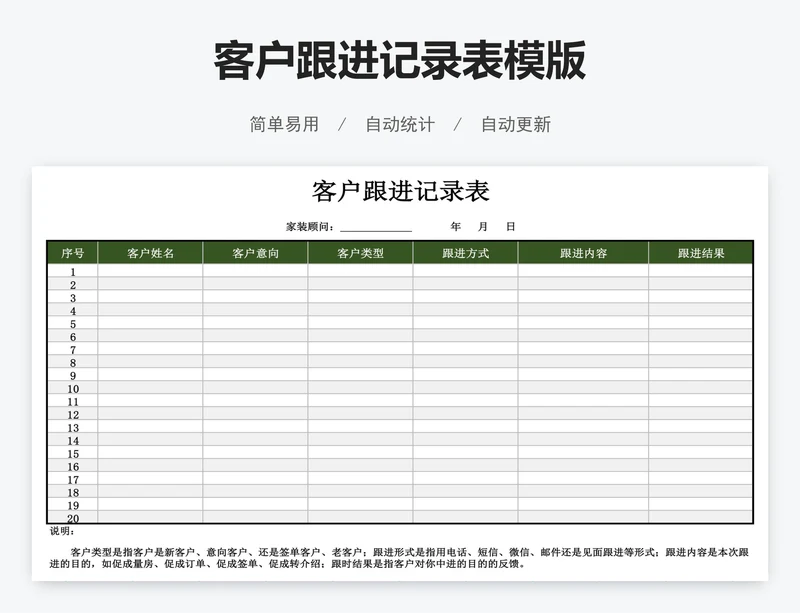
Task: Click row number 1 cell
Action: point(72,271)
